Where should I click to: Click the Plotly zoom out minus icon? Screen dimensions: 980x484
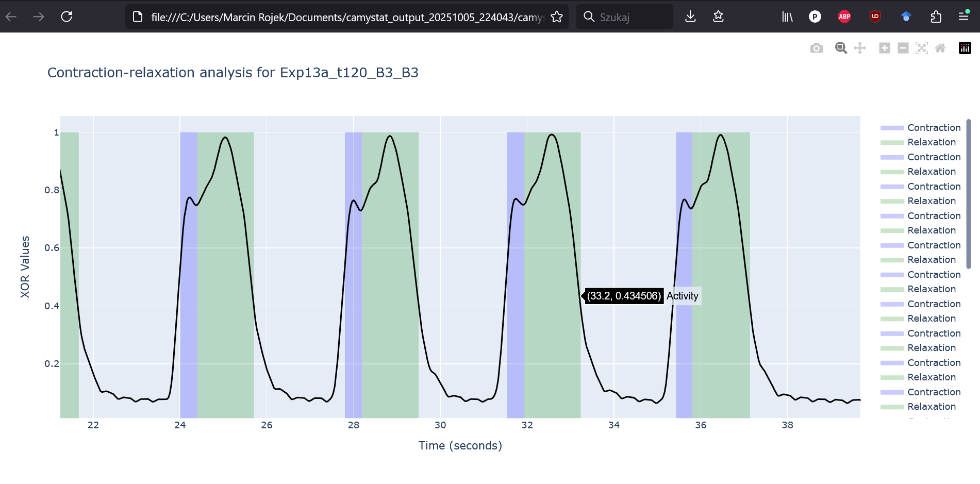903,48
